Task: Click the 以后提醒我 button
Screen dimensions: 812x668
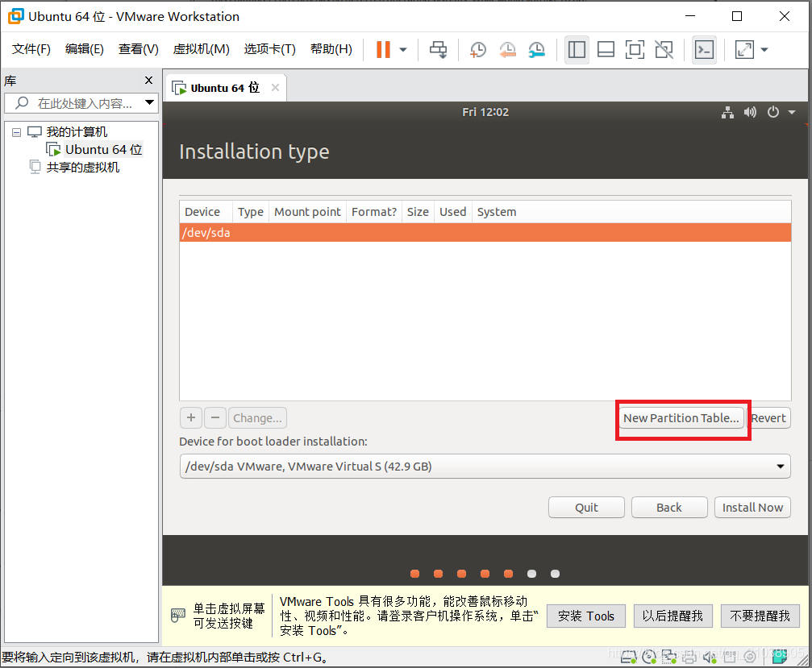Action: [x=673, y=616]
